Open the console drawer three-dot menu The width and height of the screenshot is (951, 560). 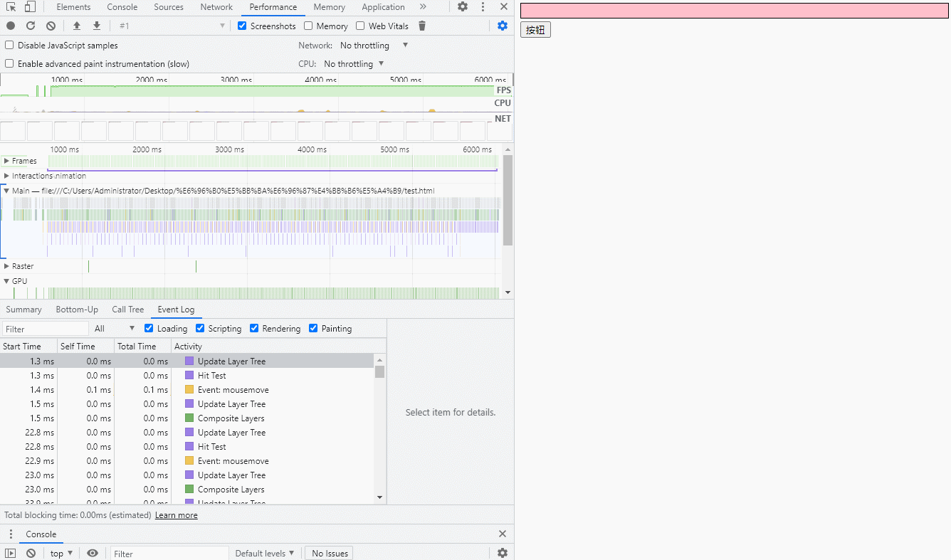point(11,534)
